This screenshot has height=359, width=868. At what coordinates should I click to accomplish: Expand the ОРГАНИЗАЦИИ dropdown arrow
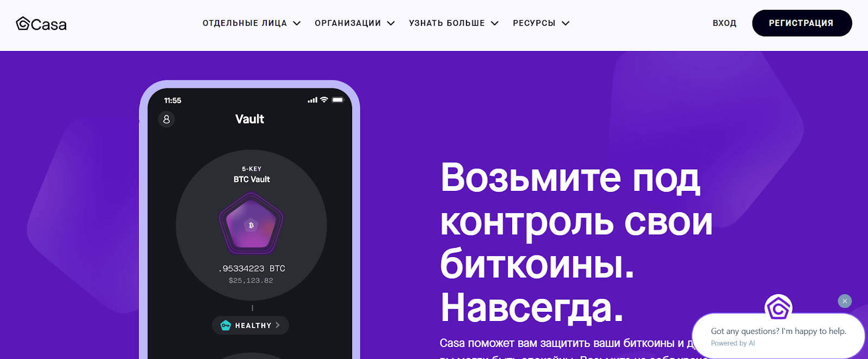[391, 23]
